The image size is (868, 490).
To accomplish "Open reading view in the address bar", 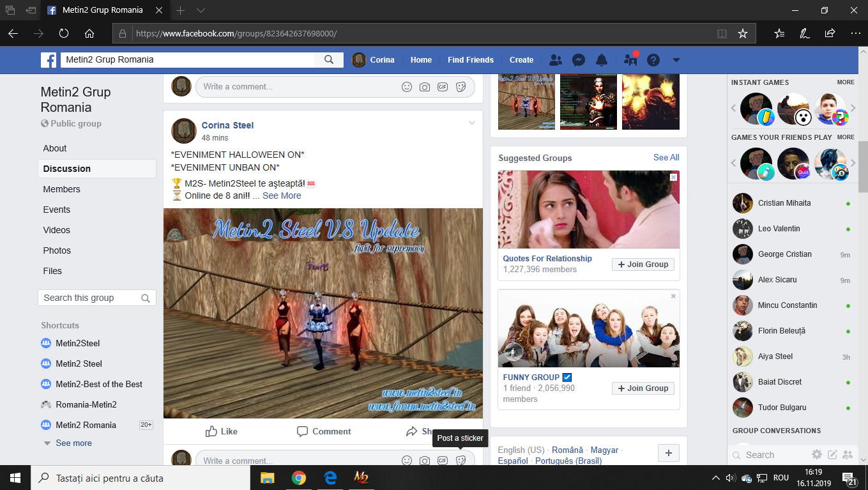I will (722, 33).
